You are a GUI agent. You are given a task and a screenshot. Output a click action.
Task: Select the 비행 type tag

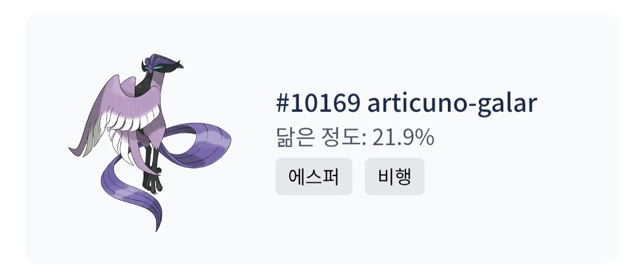395,177
